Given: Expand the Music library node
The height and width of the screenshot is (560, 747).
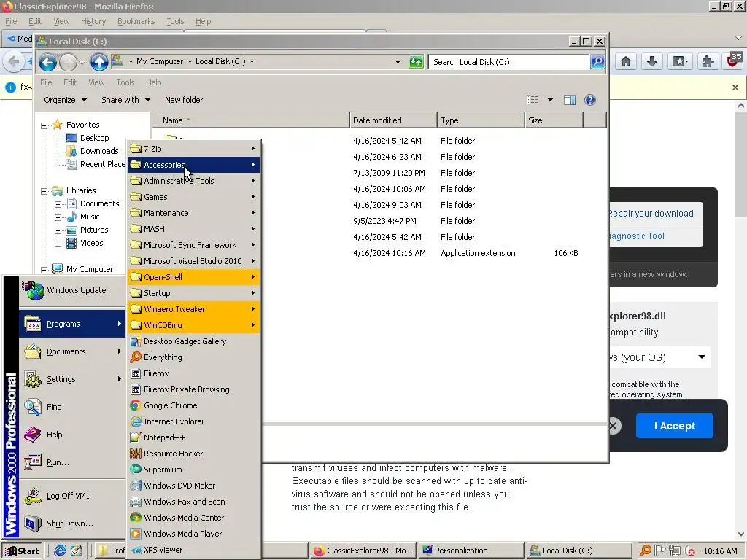Looking at the screenshot, I should (x=58, y=217).
